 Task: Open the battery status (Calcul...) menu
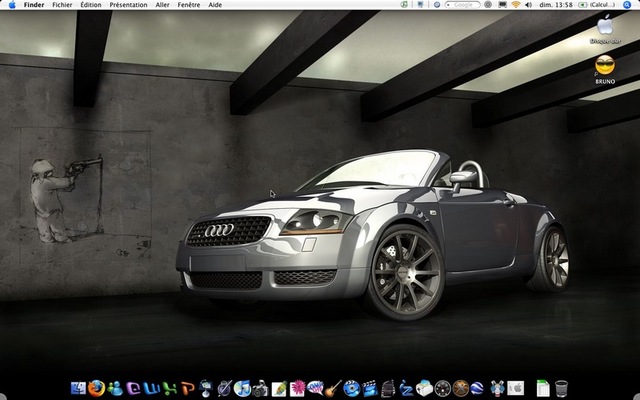tap(596, 5)
